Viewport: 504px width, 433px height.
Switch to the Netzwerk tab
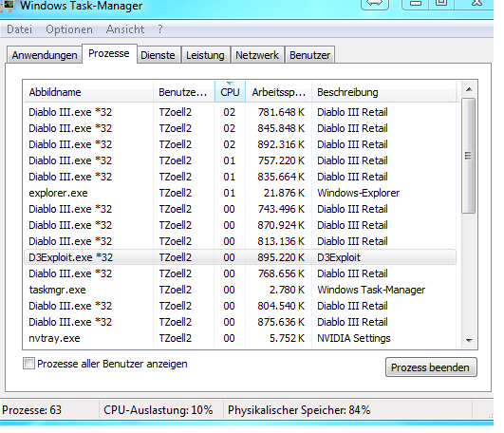point(257,55)
